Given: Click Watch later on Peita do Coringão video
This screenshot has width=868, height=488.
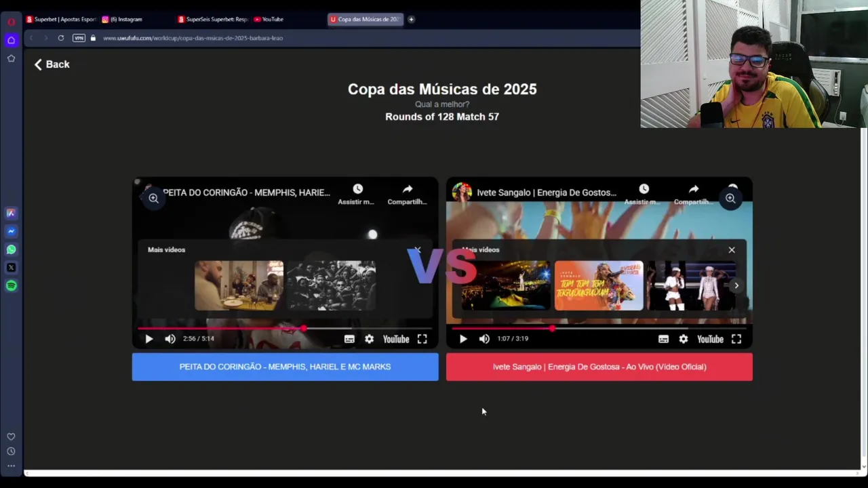Looking at the screenshot, I should pyautogui.click(x=357, y=193).
